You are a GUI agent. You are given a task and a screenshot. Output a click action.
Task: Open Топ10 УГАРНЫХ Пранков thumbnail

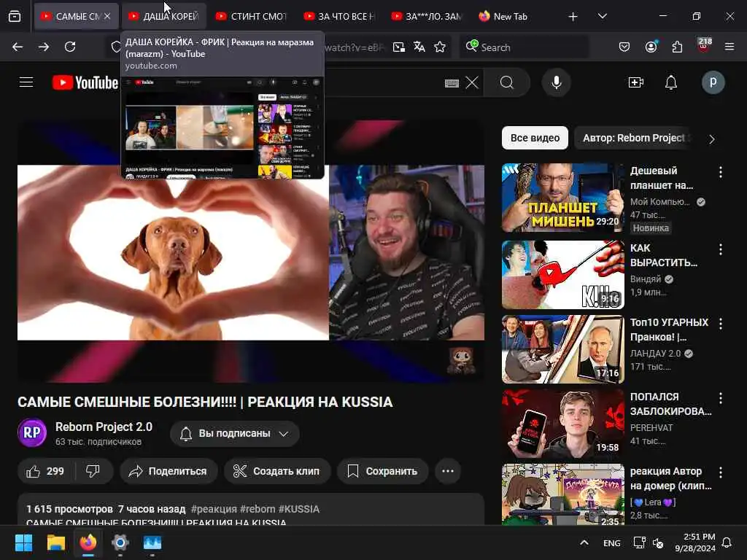click(563, 349)
